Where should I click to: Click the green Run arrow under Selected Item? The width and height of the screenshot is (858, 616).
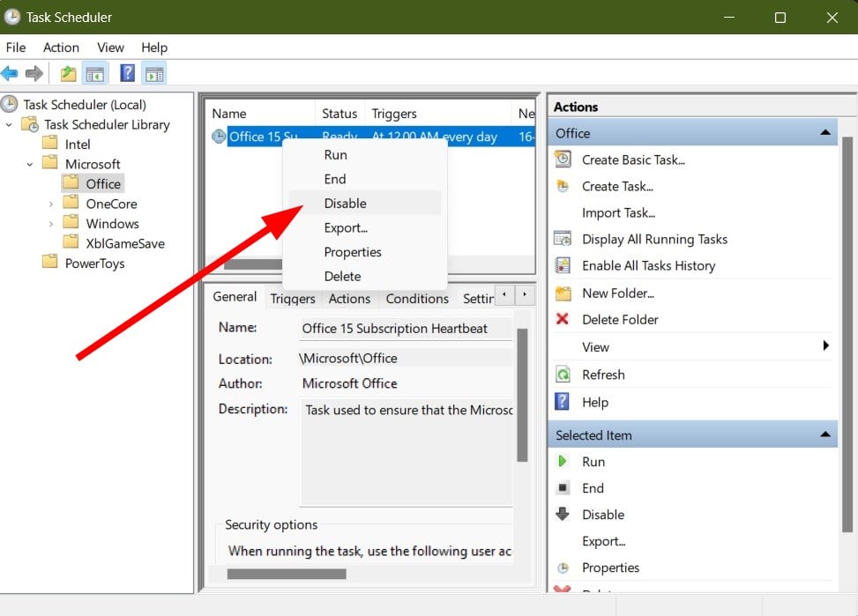point(562,461)
